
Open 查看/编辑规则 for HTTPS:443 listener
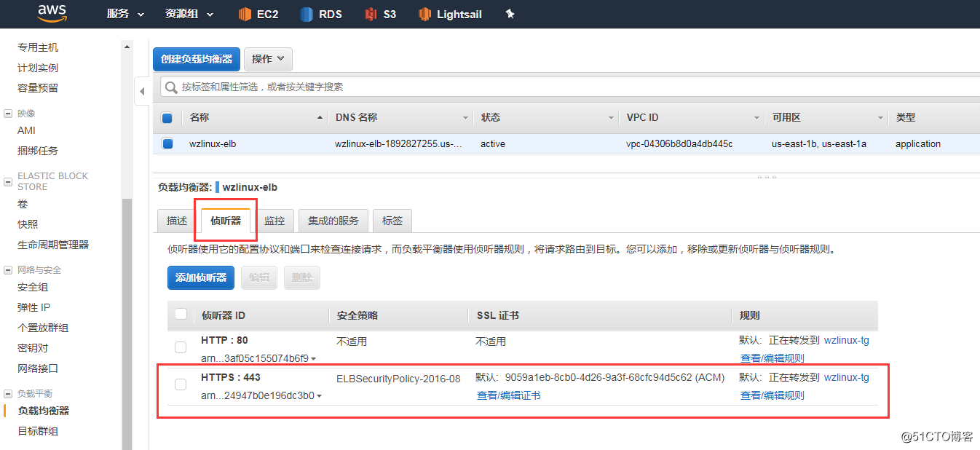click(772, 395)
